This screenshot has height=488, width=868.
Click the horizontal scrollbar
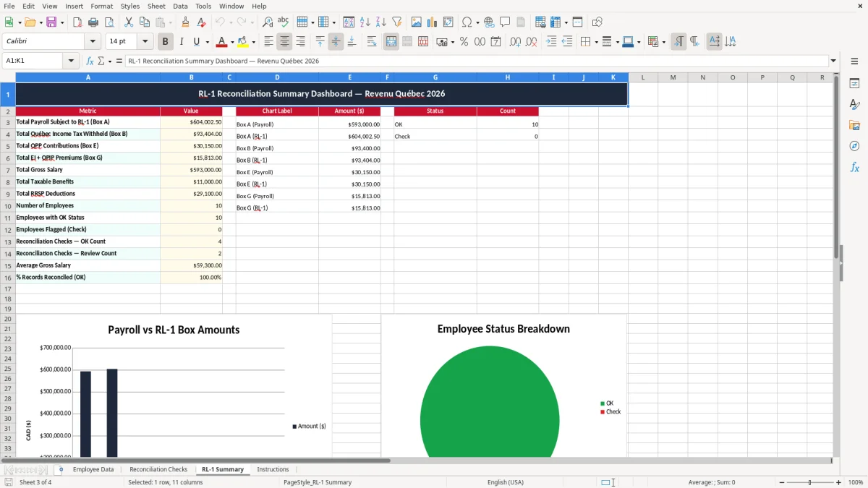[x=196, y=460]
